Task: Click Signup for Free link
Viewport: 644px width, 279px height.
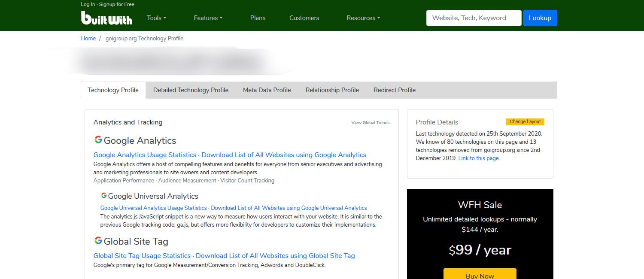Action: pyautogui.click(x=117, y=4)
